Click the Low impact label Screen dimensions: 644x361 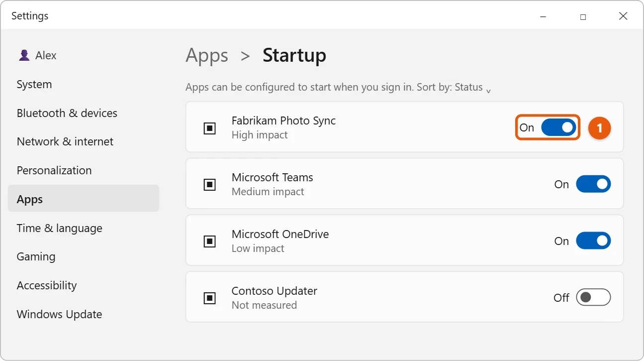258,248
